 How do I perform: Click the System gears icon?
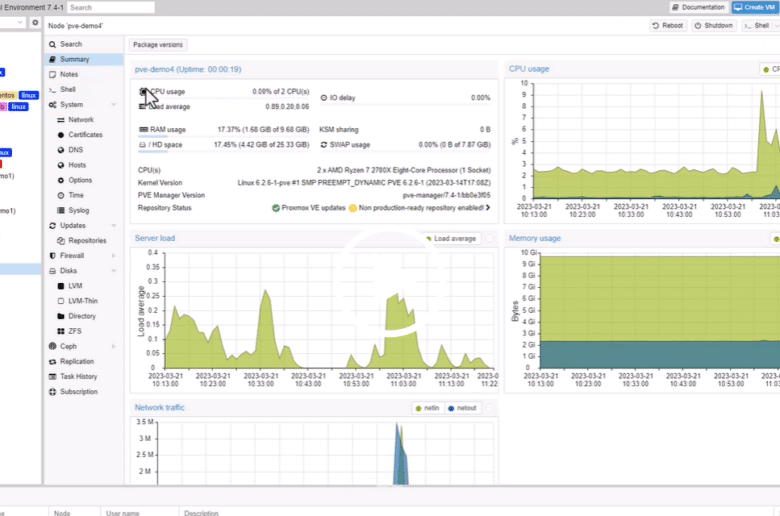(x=53, y=104)
